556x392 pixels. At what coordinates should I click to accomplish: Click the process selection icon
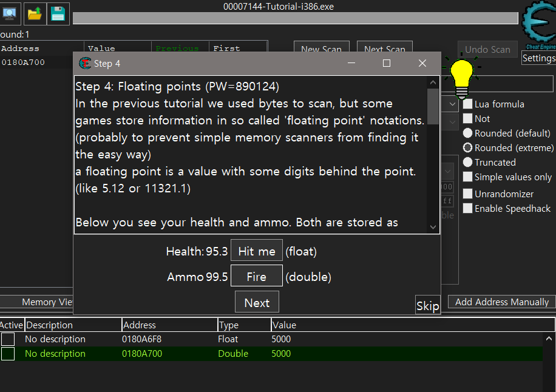coord(8,13)
